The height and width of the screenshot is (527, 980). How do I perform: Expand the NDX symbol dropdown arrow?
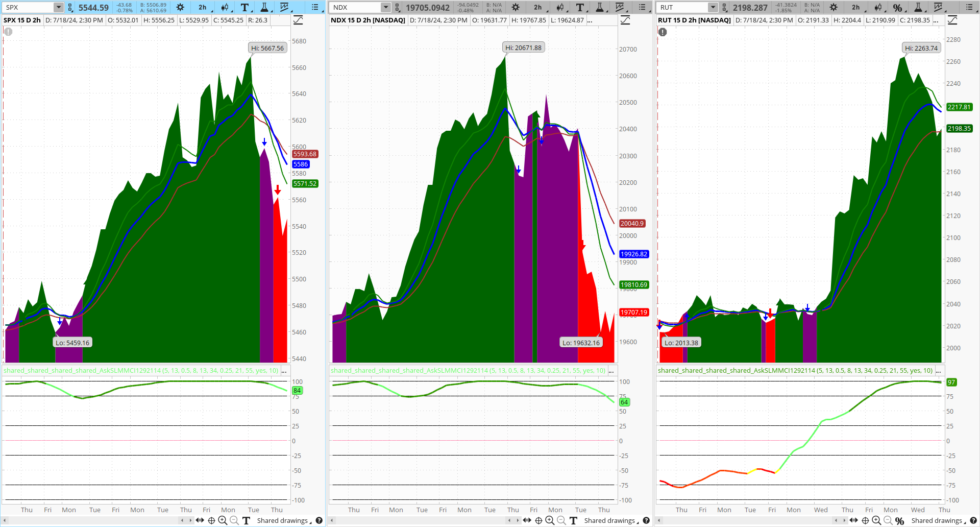386,7
